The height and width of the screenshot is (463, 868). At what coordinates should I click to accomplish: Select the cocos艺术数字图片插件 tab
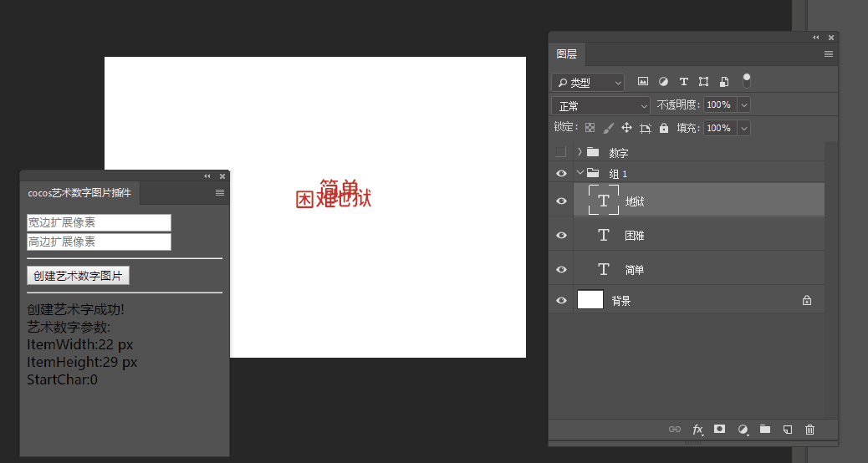click(79, 192)
